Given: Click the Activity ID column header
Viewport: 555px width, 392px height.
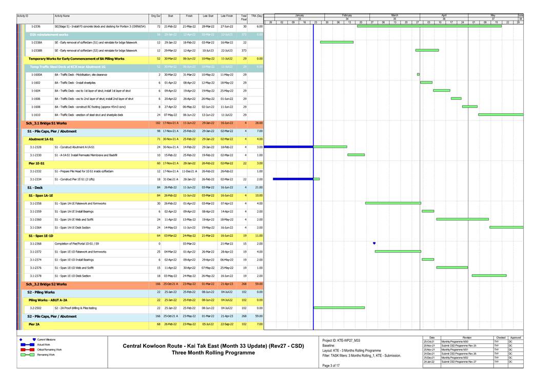Looking at the screenshot, I should click(x=23, y=16).
